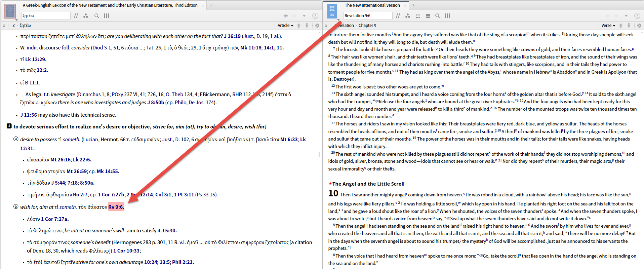Open visual filters in the NIV panel
Viewport: 644px width, 269px height.
[408, 16]
